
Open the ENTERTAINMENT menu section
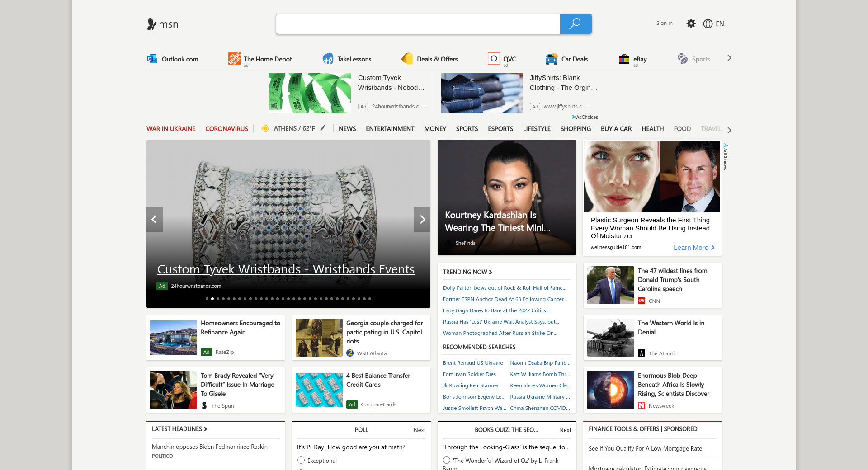[390, 129]
